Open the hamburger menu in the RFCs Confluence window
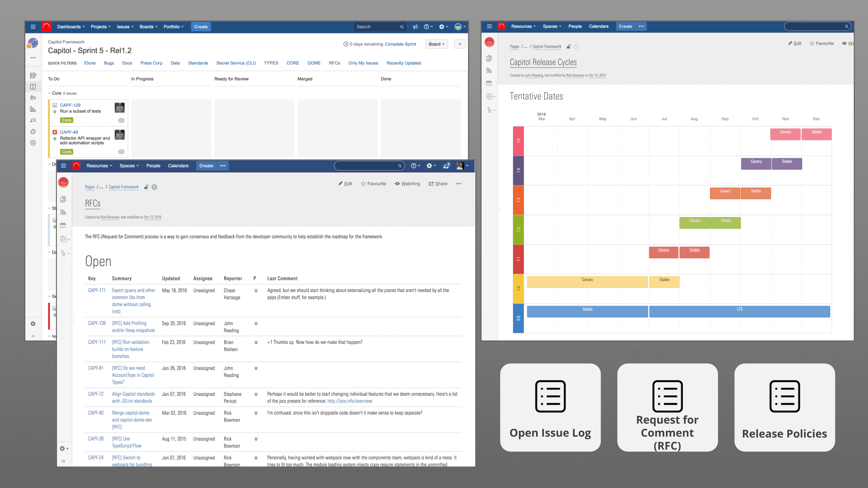Screen dimensions: 868x488 [64, 166]
